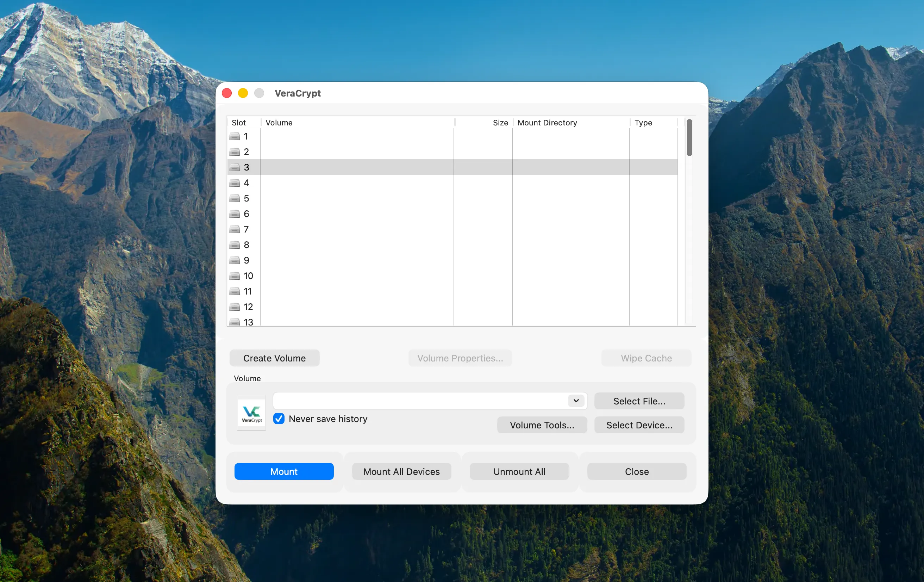The image size is (924, 582).
Task: Click the VeraCrypt logo icon
Action: click(x=251, y=413)
